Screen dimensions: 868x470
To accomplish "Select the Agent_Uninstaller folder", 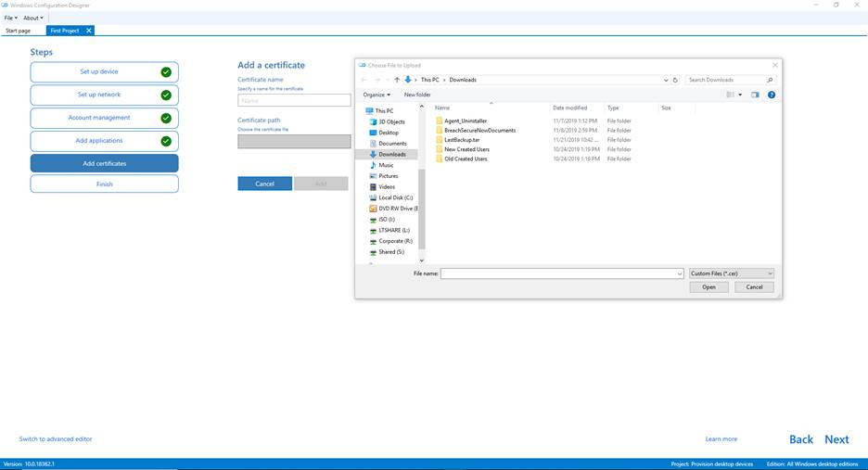I will tap(465, 121).
